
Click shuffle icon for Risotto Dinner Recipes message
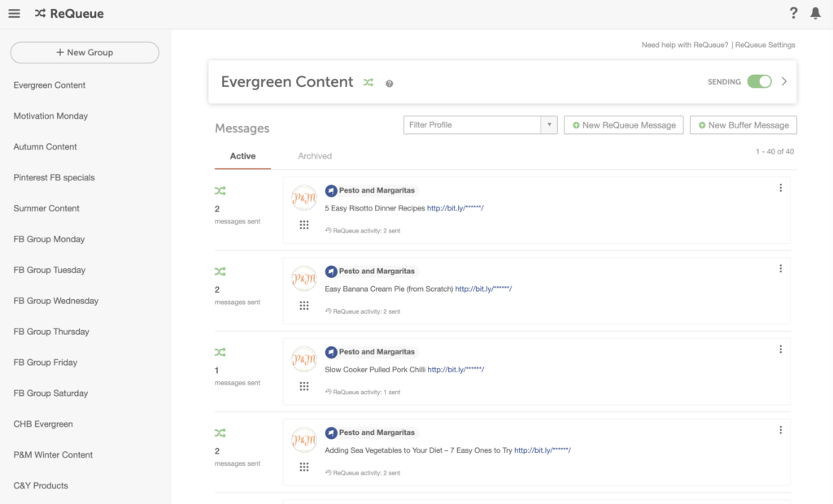click(220, 191)
